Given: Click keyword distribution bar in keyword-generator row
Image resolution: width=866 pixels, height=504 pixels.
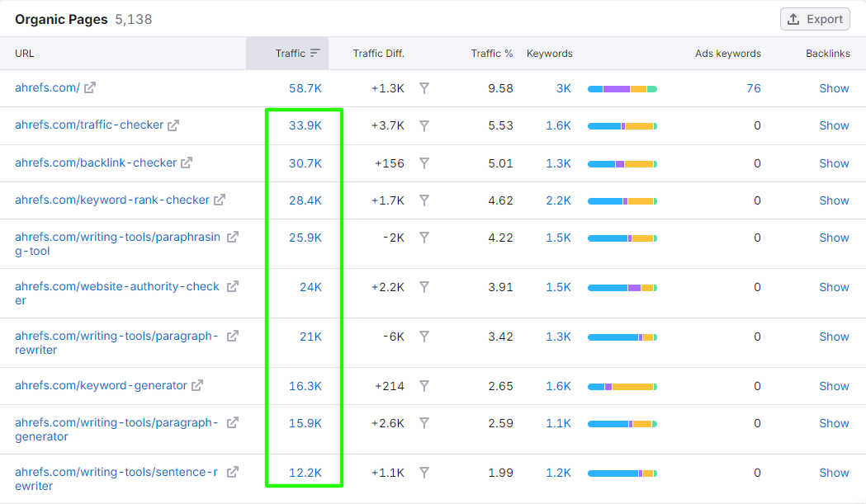Looking at the screenshot, I should (x=622, y=386).
